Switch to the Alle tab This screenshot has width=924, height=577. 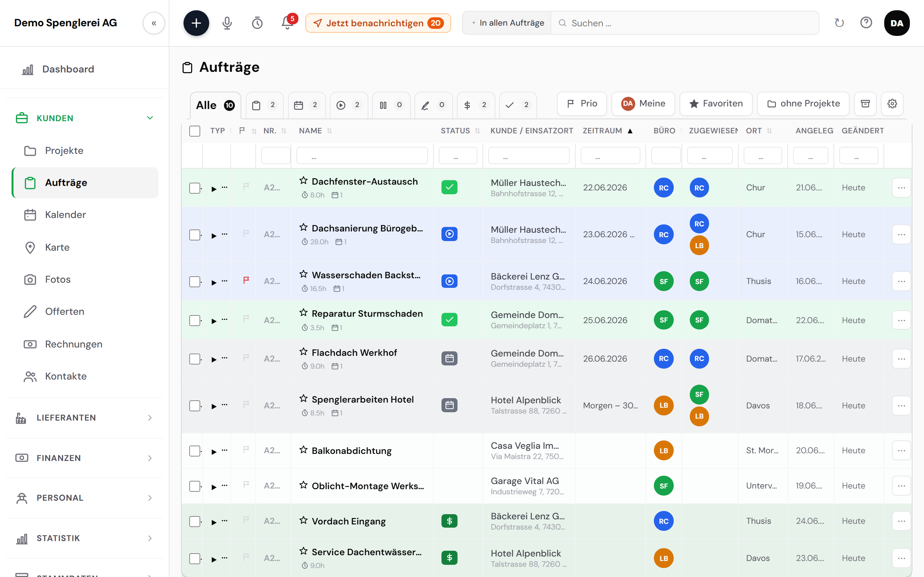click(215, 105)
